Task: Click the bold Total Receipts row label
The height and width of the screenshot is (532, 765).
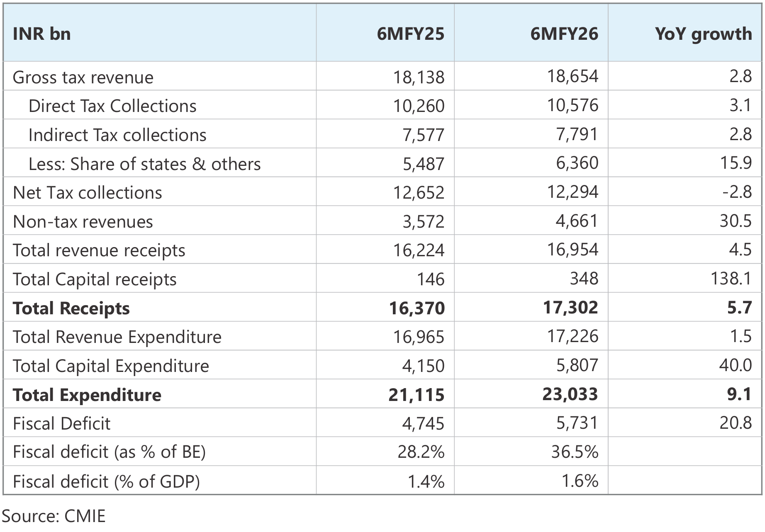Action: pyautogui.click(x=71, y=309)
